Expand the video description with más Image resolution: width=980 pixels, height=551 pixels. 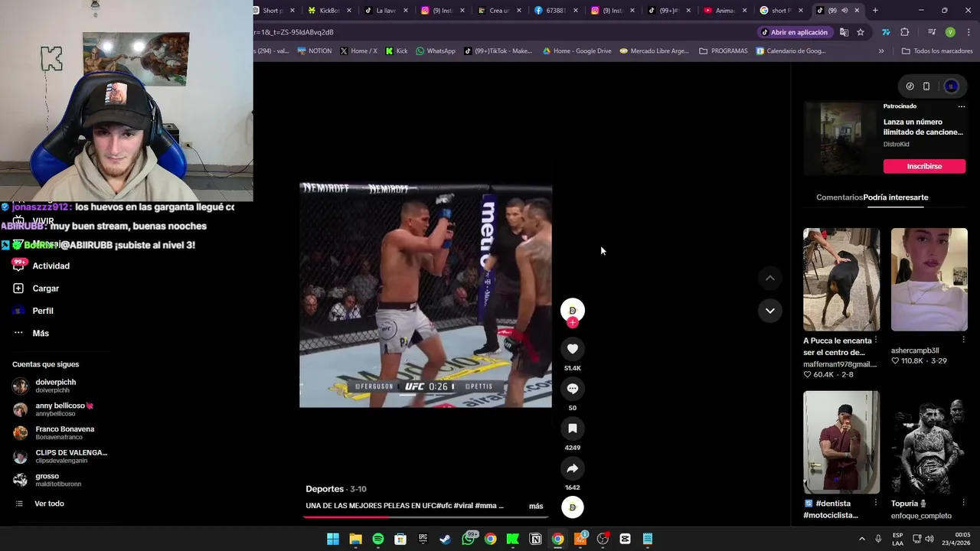[x=536, y=506]
